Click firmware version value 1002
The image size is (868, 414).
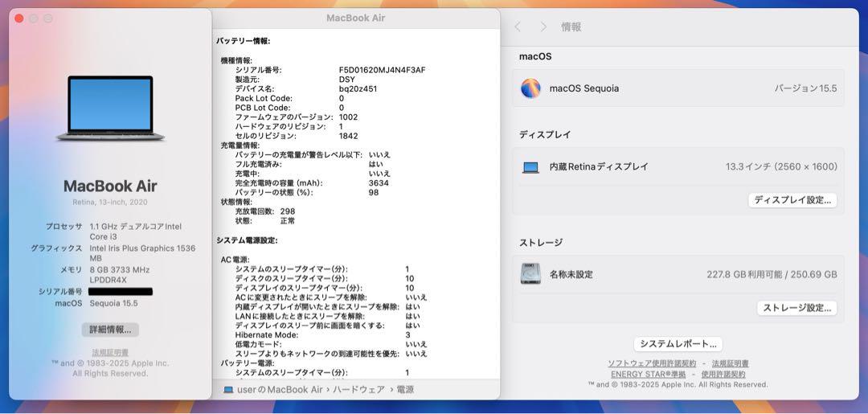348,117
